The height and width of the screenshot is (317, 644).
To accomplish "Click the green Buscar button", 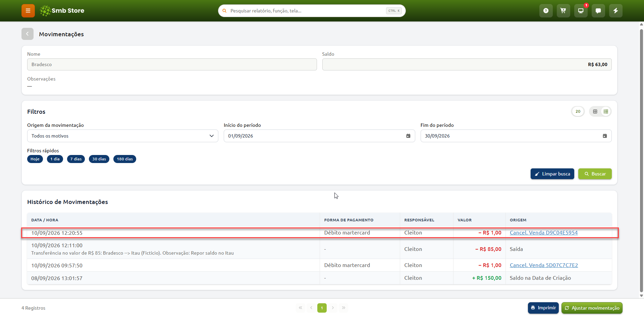I will pyautogui.click(x=595, y=174).
